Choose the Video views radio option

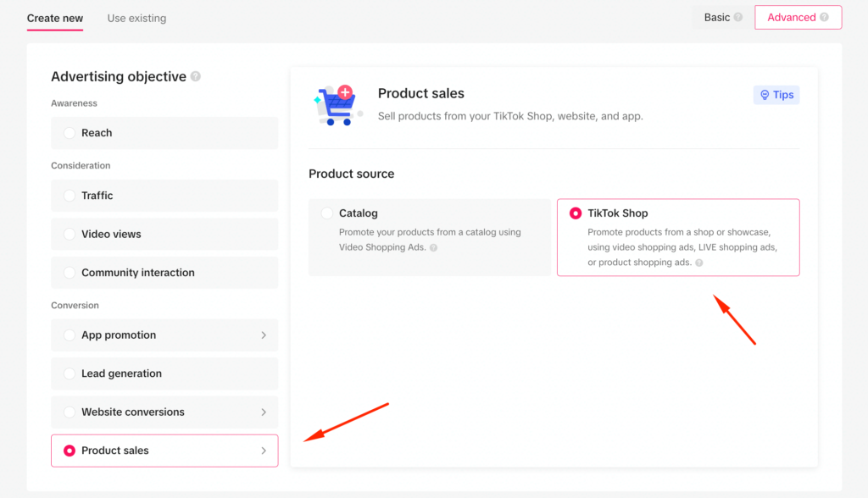click(70, 234)
